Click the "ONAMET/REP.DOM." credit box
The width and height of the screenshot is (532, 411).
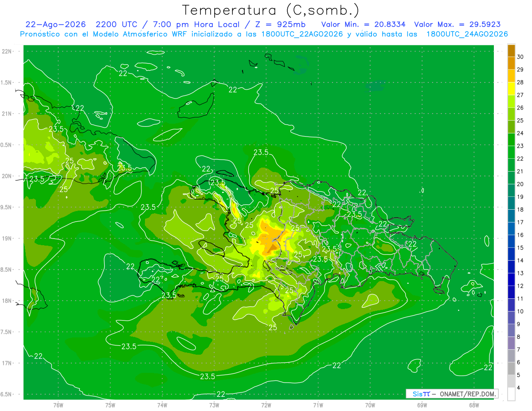451,394
